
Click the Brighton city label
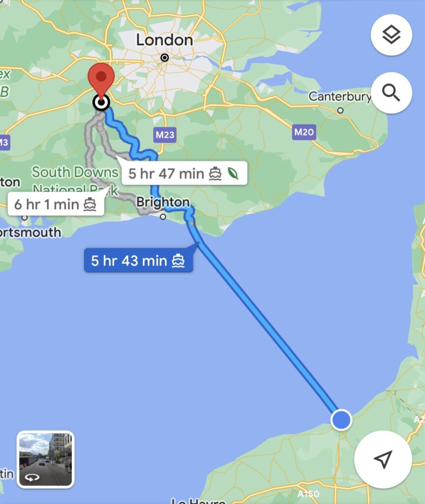click(163, 202)
